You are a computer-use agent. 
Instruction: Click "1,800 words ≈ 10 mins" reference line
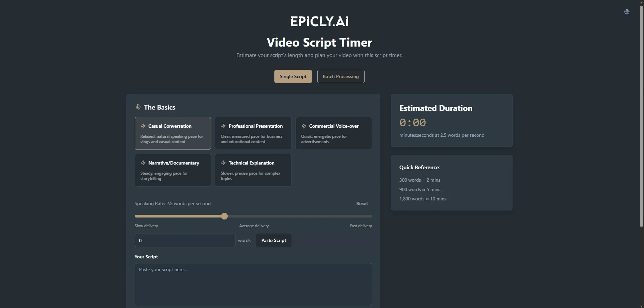pyautogui.click(x=423, y=199)
